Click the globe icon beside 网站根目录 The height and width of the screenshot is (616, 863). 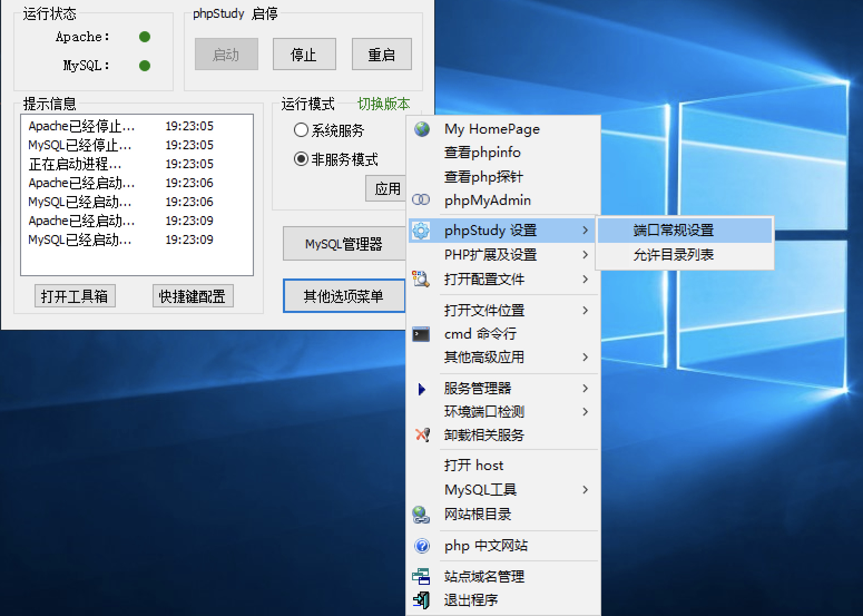point(421,514)
